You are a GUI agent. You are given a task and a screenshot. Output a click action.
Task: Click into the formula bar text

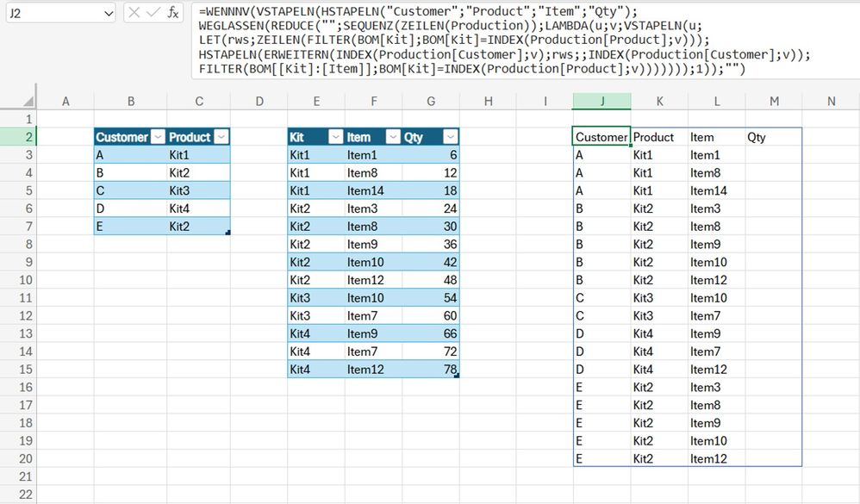coord(524,40)
